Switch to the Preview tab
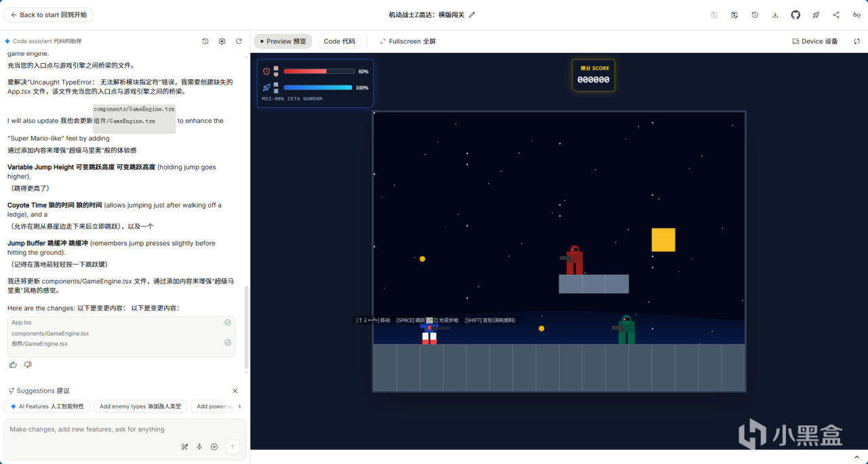868x464 pixels. pos(283,41)
